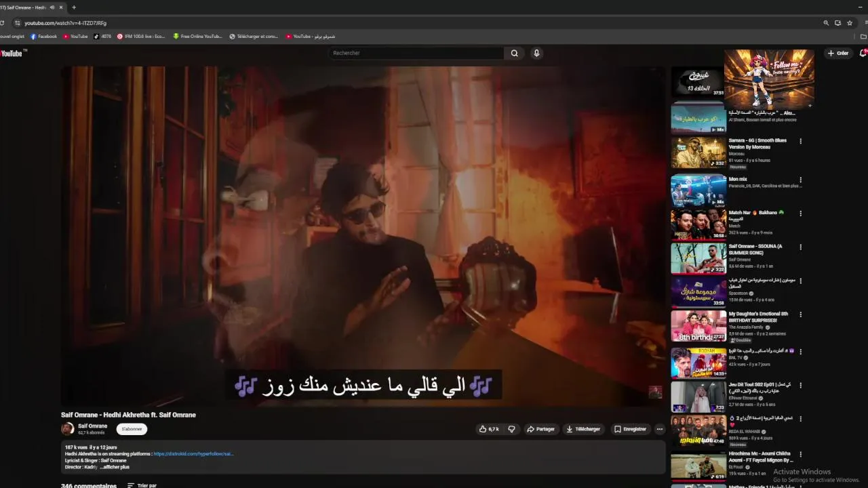Open options for SSOUNA video
The height and width of the screenshot is (488, 868).
801,247
